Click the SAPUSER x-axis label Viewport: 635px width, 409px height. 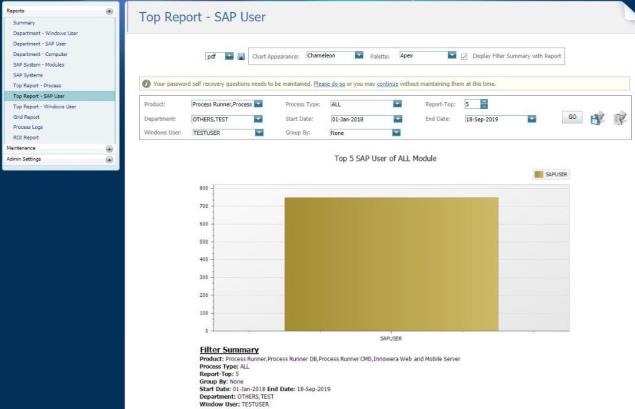[x=391, y=339]
